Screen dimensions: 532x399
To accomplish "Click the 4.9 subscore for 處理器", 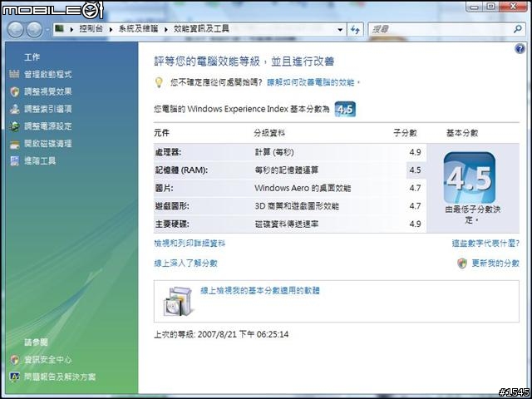I will pyautogui.click(x=415, y=152).
